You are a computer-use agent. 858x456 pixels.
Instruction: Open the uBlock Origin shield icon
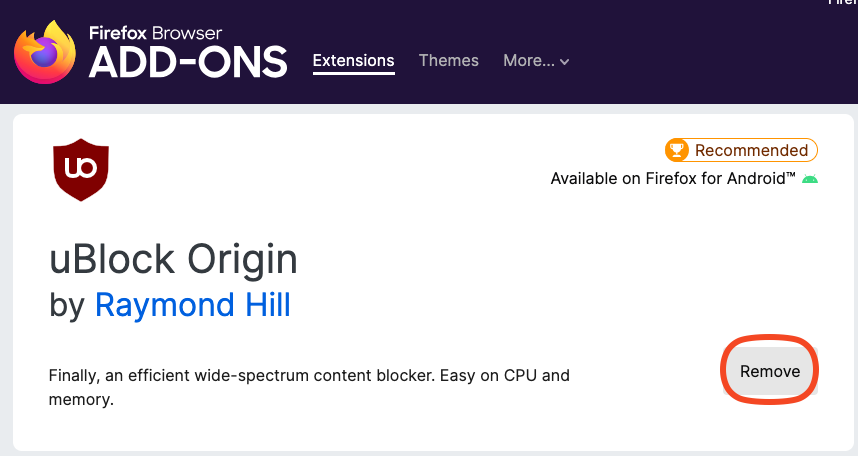click(x=81, y=170)
